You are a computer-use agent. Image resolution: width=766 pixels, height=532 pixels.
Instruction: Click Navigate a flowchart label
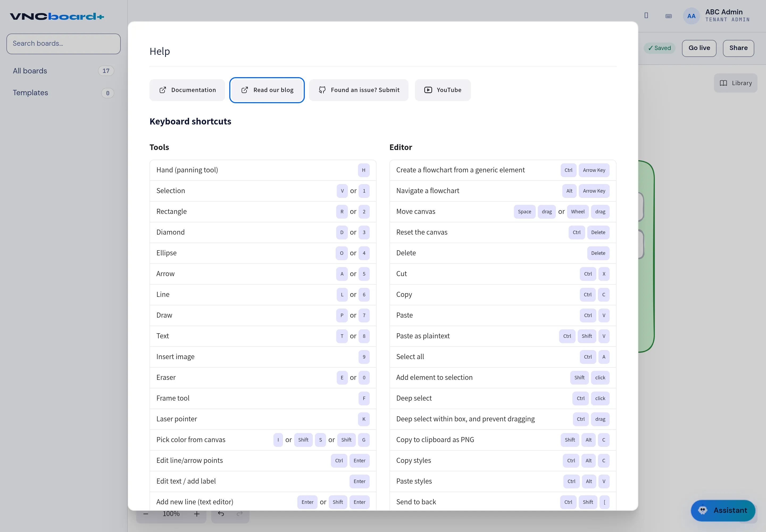click(x=428, y=191)
